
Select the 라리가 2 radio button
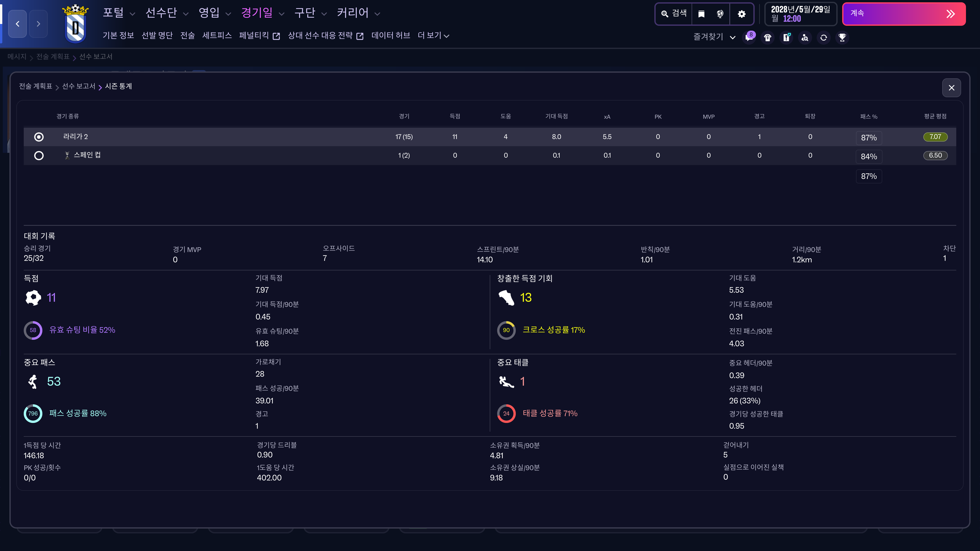tap(39, 137)
